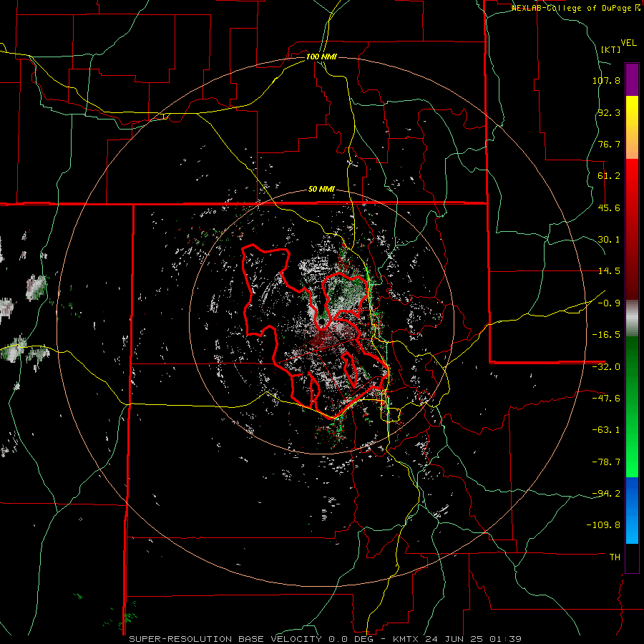Pick the red segment of the color bar
This screenshot has width=644, height=644.
pyautogui.click(x=632, y=229)
